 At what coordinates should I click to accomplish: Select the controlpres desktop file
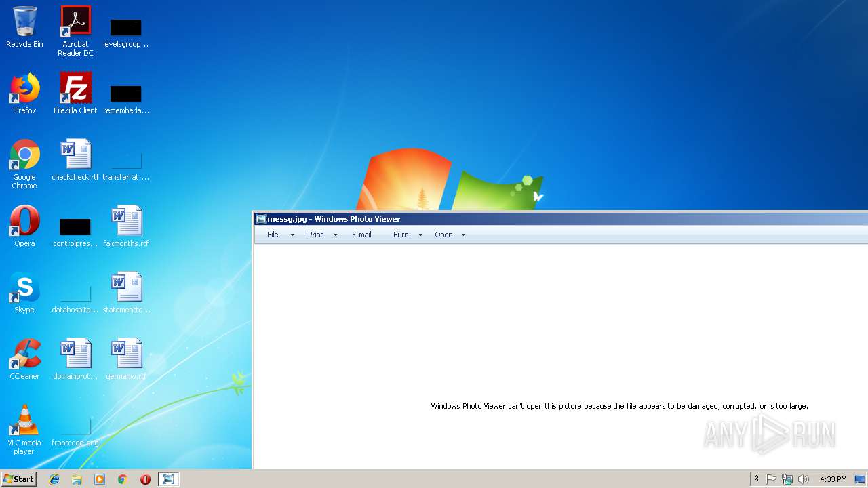pyautogui.click(x=75, y=232)
